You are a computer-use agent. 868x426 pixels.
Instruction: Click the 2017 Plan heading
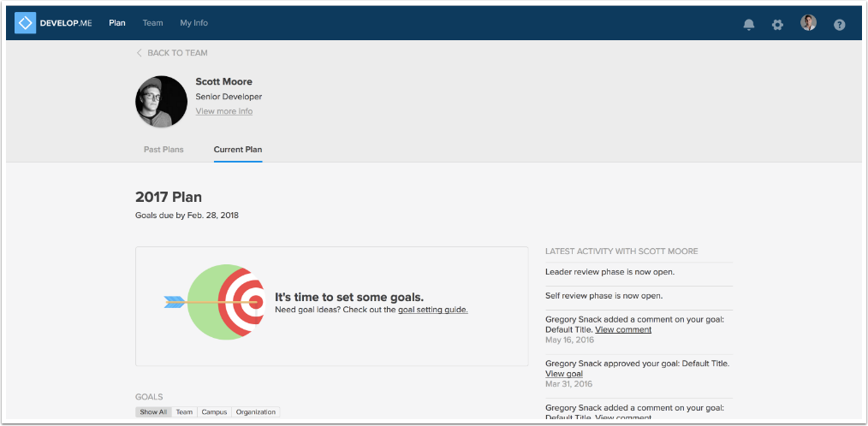pos(169,197)
